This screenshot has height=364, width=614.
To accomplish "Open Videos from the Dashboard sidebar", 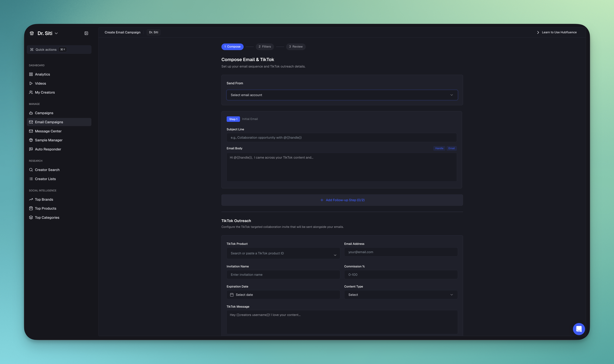I will pyautogui.click(x=41, y=83).
